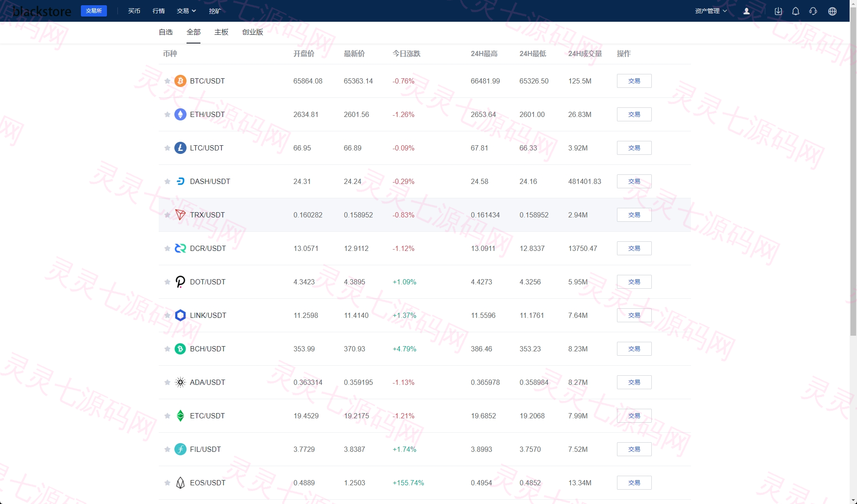The width and height of the screenshot is (857, 504).
Task: Click the DASH coin icon
Action: [180, 181]
